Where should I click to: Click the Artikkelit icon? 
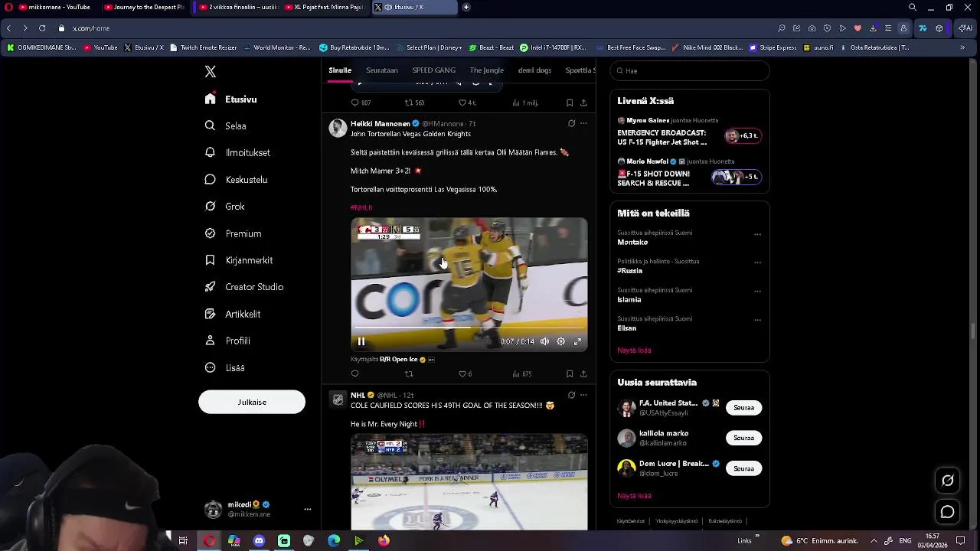[x=211, y=314]
